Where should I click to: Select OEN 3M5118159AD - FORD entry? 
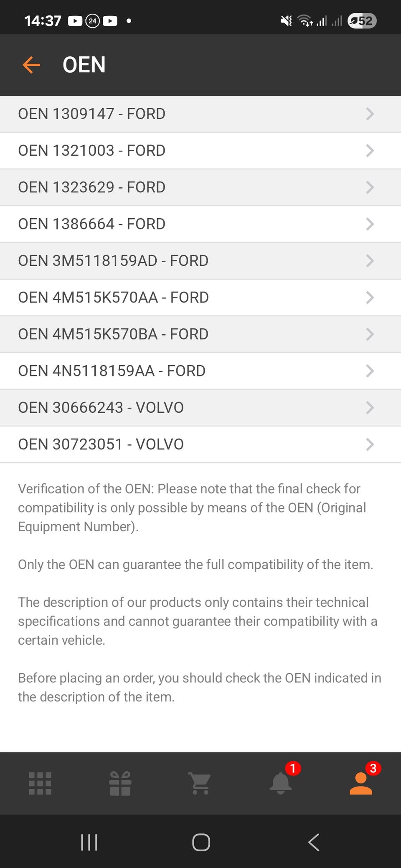[113, 261]
